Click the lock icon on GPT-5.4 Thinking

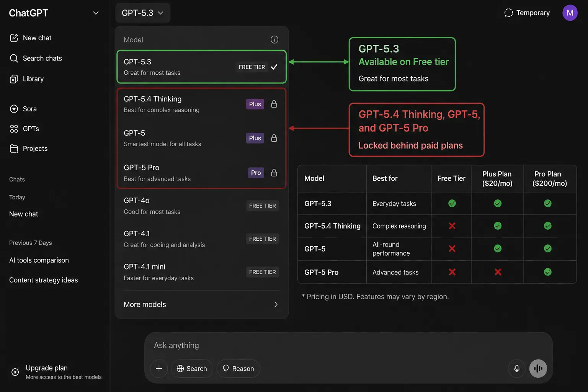point(274,104)
